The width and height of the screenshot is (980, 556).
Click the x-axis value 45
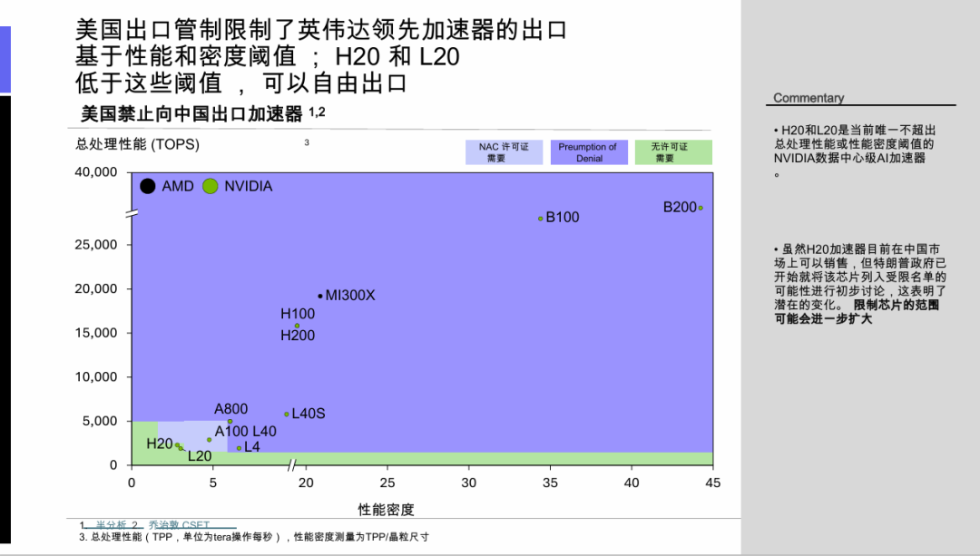tap(712, 483)
